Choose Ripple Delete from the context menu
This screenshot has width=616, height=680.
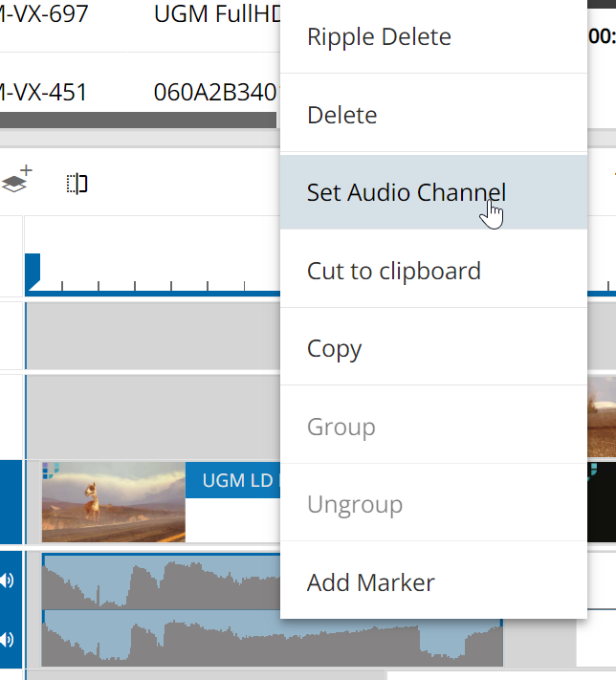pyautogui.click(x=378, y=37)
